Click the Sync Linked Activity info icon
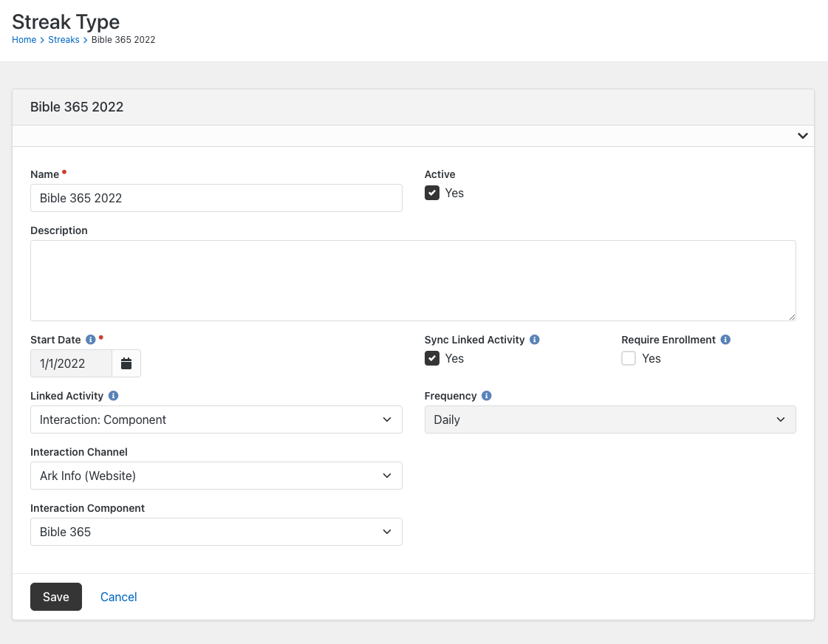Screen dimensions: 828x644 tap(535, 340)
